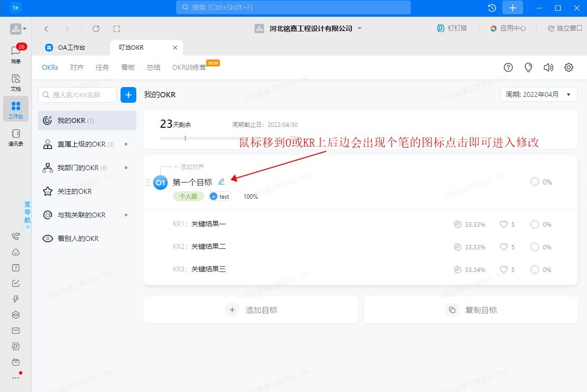
Task: Like KR1 with the heart icon
Action: tap(503, 224)
